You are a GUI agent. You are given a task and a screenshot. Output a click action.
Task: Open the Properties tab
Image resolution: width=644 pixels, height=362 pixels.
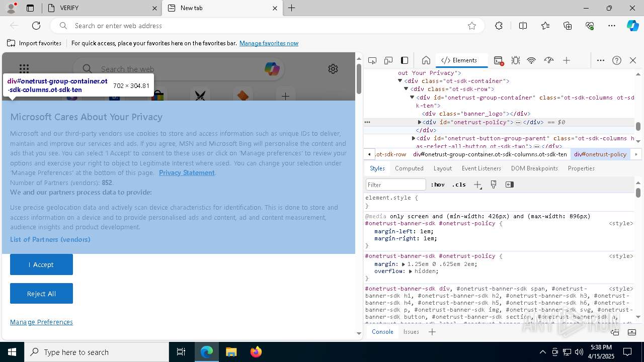coord(581,168)
